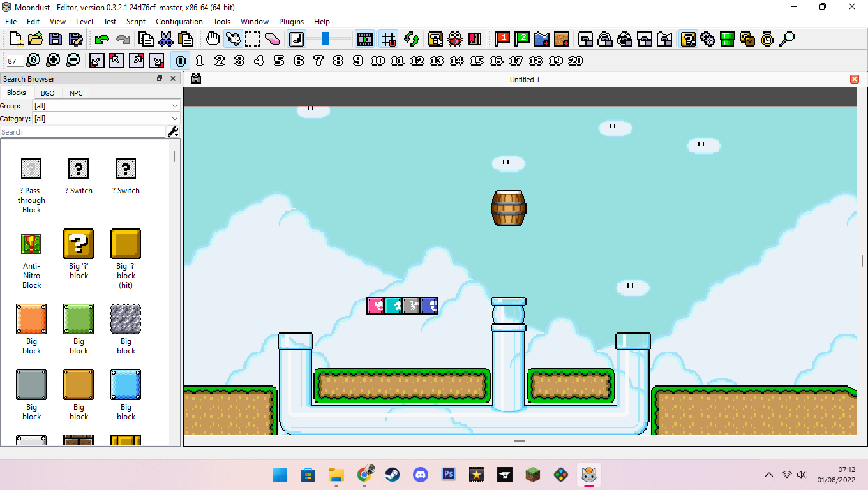Image resolution: width=868 pixels, height=490 pixels.
Task: Open search with magnifying glass icon
Action: tap(787, 40)
